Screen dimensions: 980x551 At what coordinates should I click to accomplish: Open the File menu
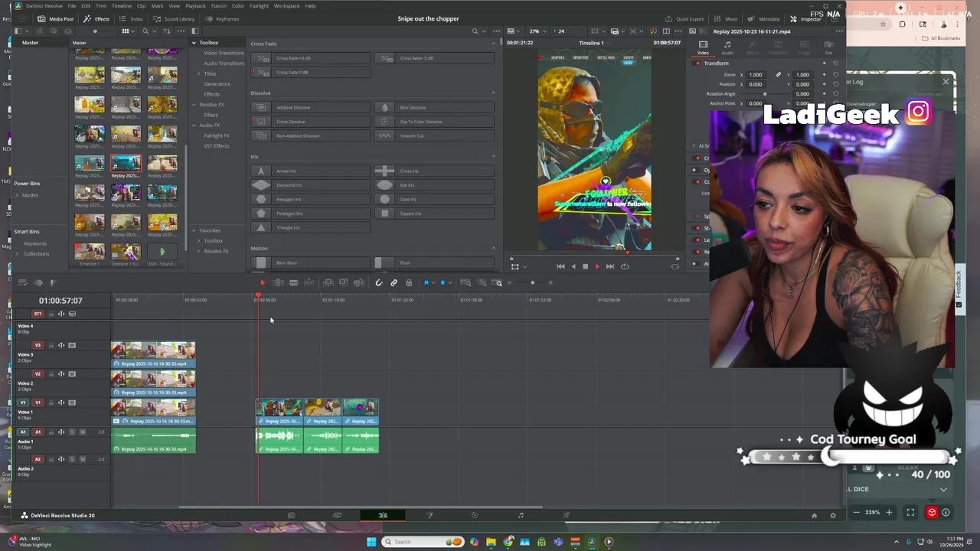point(71,5)
